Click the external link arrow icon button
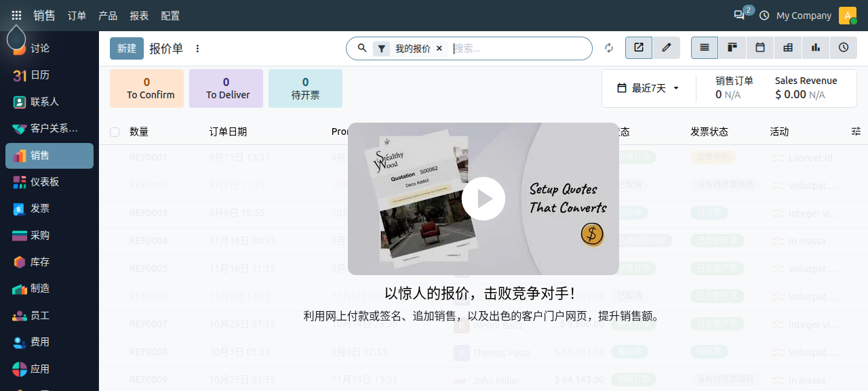This screenshot has height=391, width=868. pyautogui.click(x=639, y=48)
